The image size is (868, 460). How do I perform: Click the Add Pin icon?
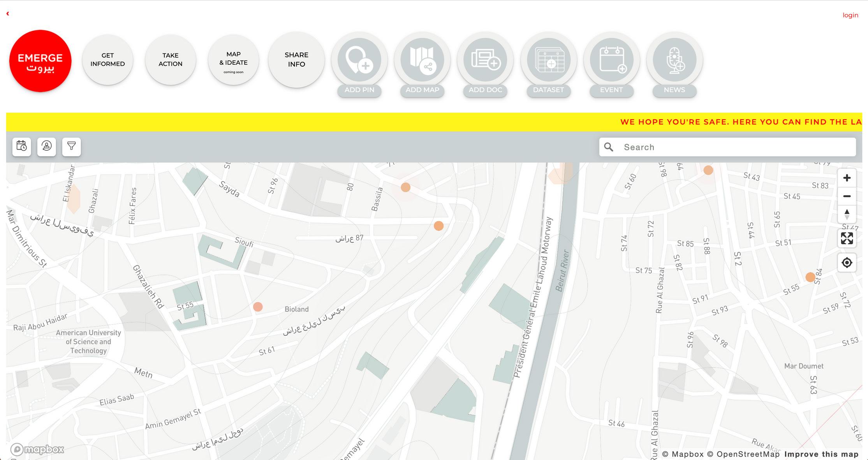pyautogui.click(x=359, y=60)
